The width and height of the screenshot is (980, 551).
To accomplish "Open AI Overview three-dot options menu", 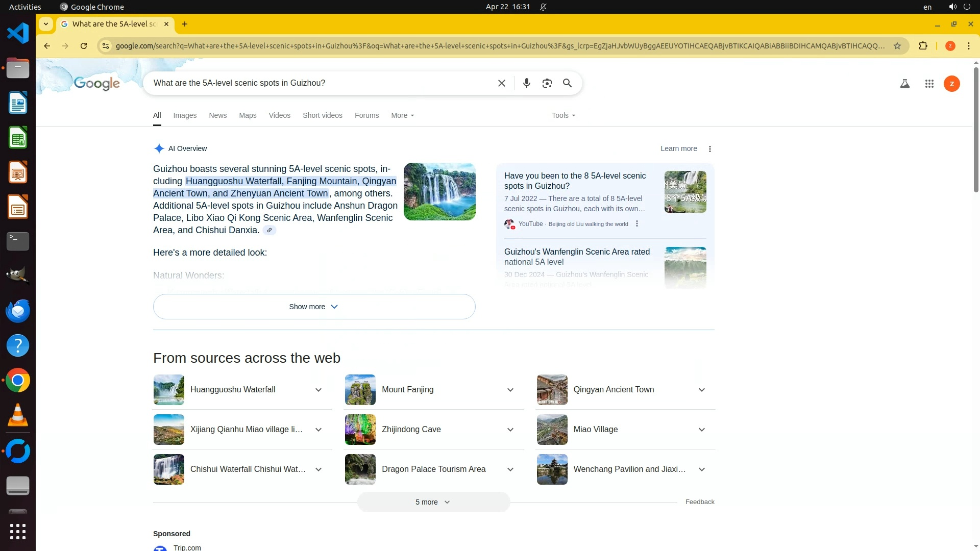I will click(x=709, y=149).
